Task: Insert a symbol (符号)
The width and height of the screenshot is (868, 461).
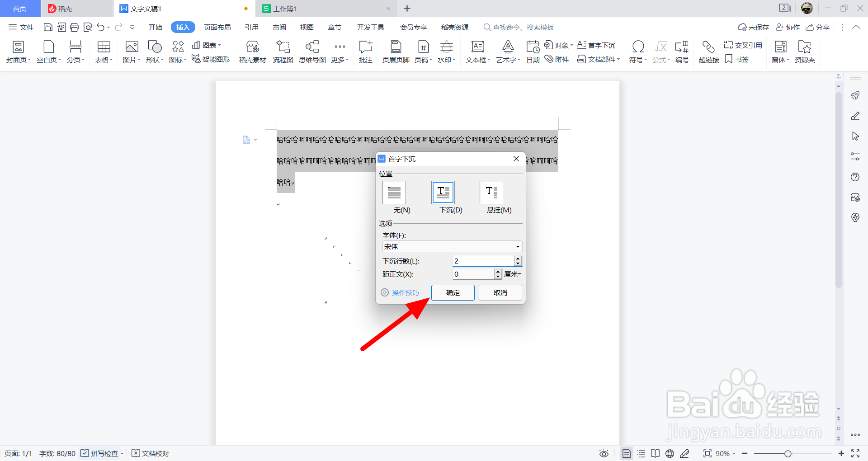Action: pyautogui.click(x=638, y=52)
